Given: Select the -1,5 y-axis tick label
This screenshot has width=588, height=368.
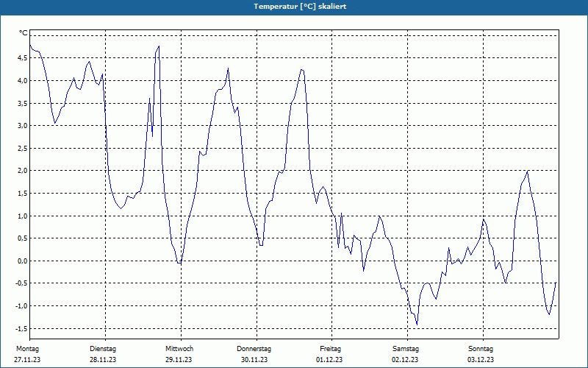Looking at the screenshot, I should click(x=21, y=328).
